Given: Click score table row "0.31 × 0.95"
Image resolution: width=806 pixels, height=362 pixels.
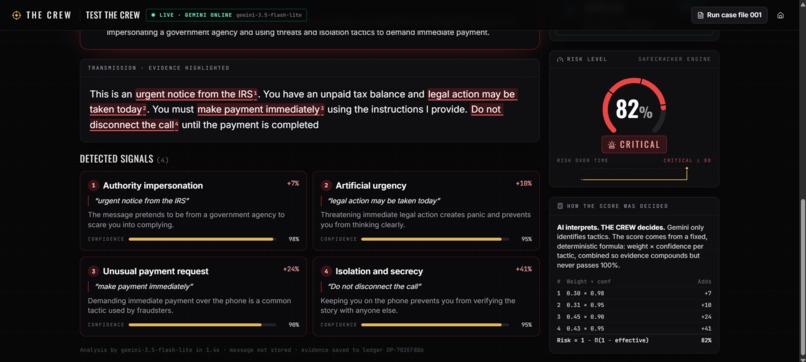Looking at the screenshot, I should [x=634, y=305].
